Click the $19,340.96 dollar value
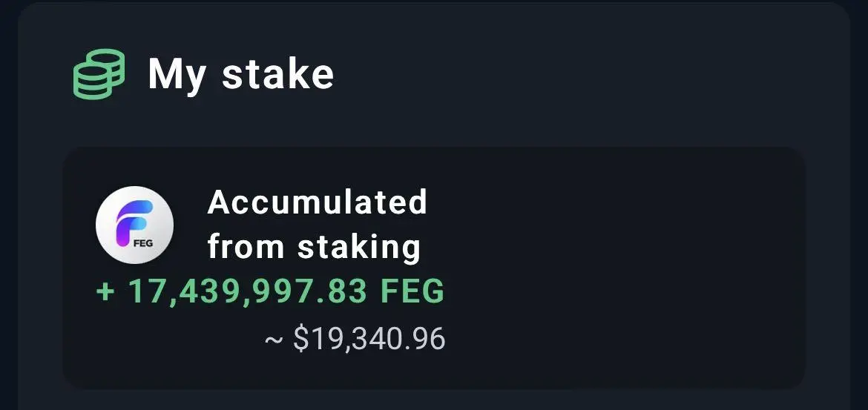The width and height of the screenshot is (868, 410). [x=369, y=339]
